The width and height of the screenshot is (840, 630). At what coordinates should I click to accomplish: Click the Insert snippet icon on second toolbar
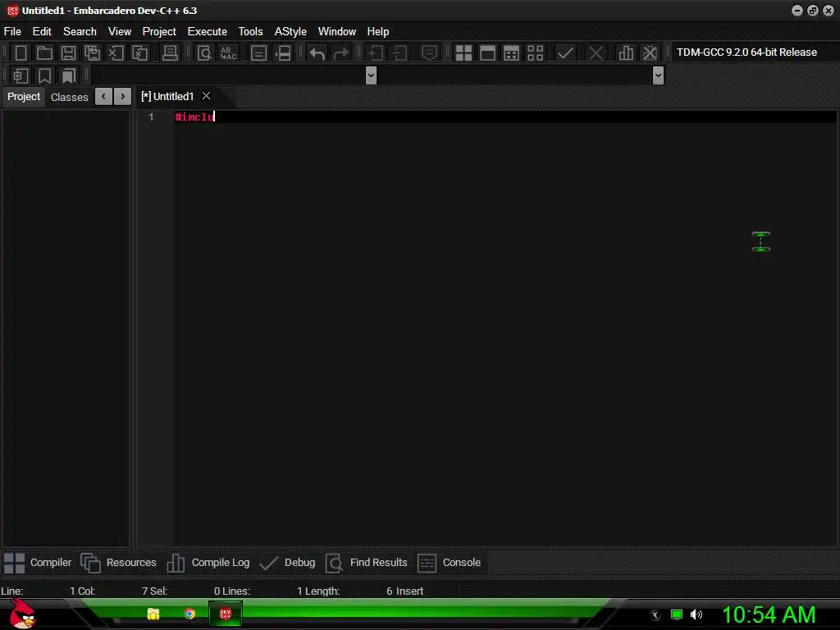(21, 75)
